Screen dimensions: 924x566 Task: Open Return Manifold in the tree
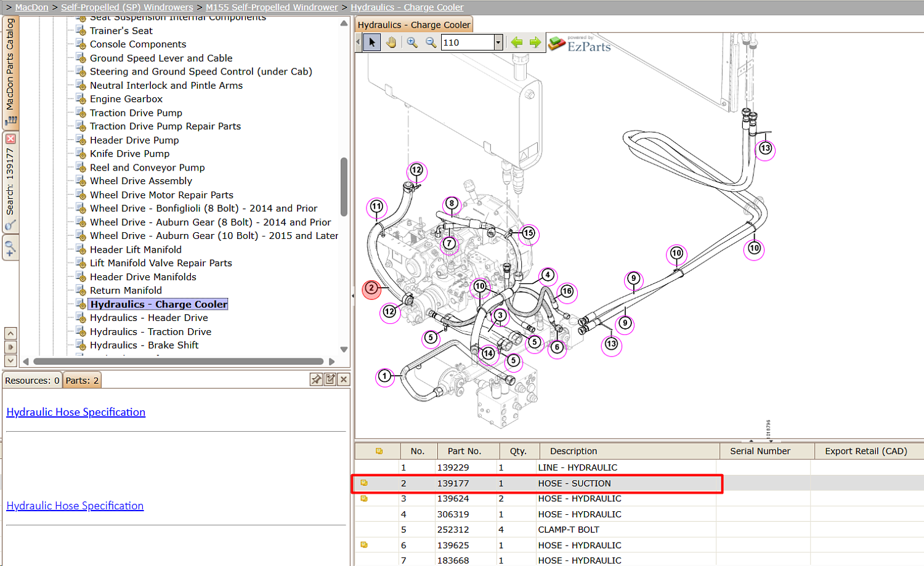pos(126,291)
